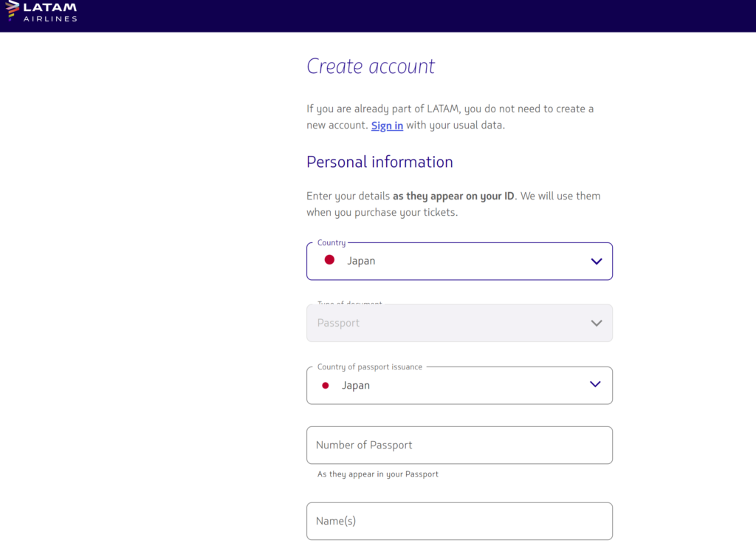Open Country of passport issuance combo box
The height and width of the screenshot is (546, 756).
click(459, 386)
